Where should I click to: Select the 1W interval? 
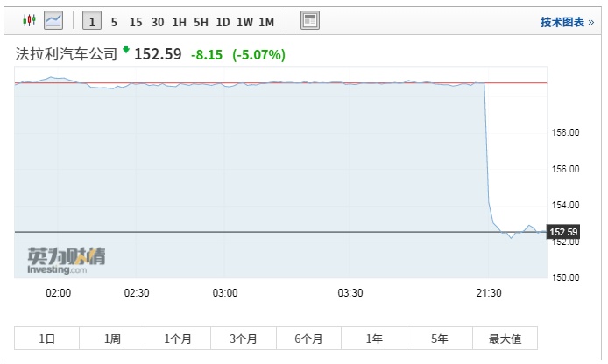[244, 20]
